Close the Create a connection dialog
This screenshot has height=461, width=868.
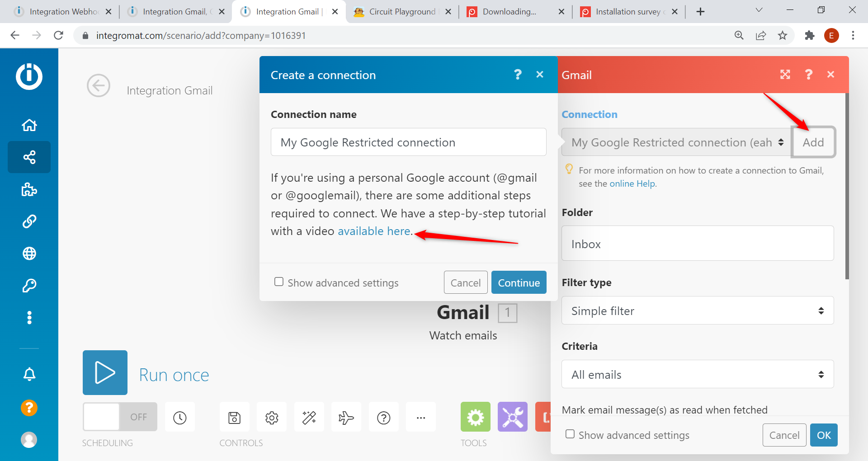click(540, 75)
